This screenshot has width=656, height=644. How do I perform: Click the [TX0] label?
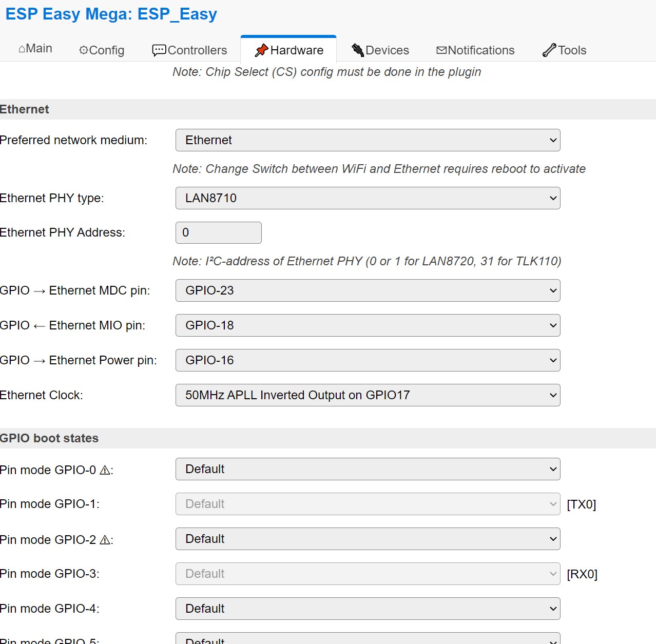tap(582, 504)
